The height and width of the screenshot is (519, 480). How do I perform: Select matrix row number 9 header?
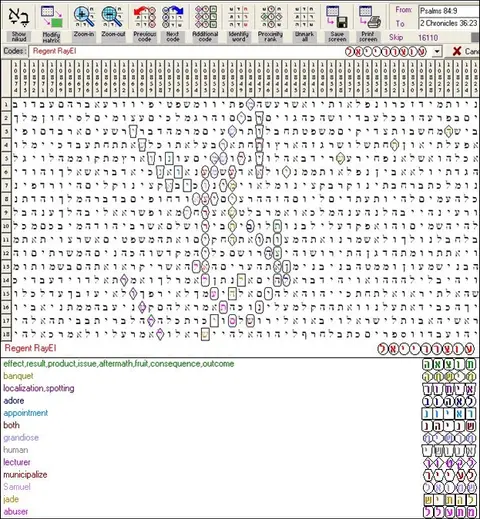(x=6, y=212)
